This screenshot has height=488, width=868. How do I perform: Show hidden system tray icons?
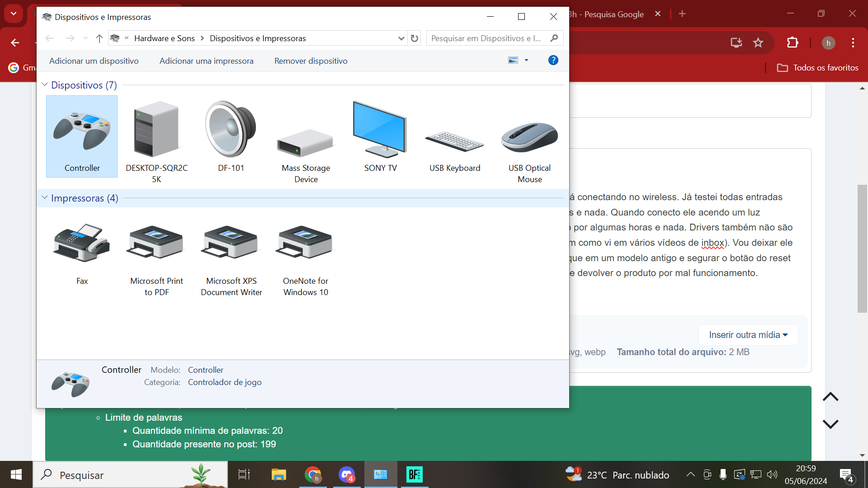coord(690,474)
